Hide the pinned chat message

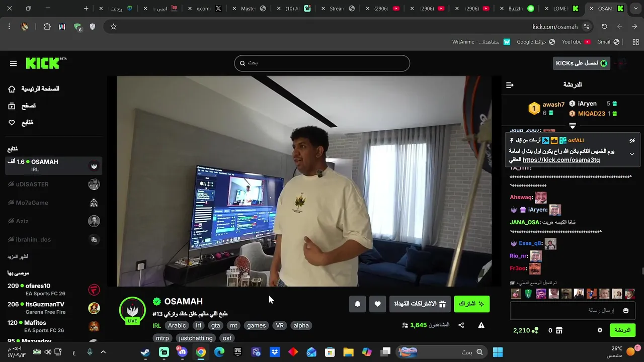tap(632, 141)
